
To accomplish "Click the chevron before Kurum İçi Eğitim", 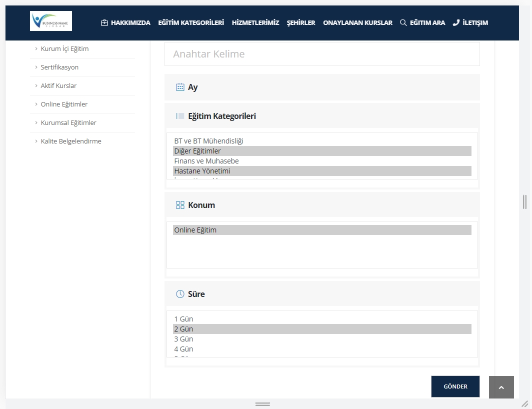I will (36, 48).
